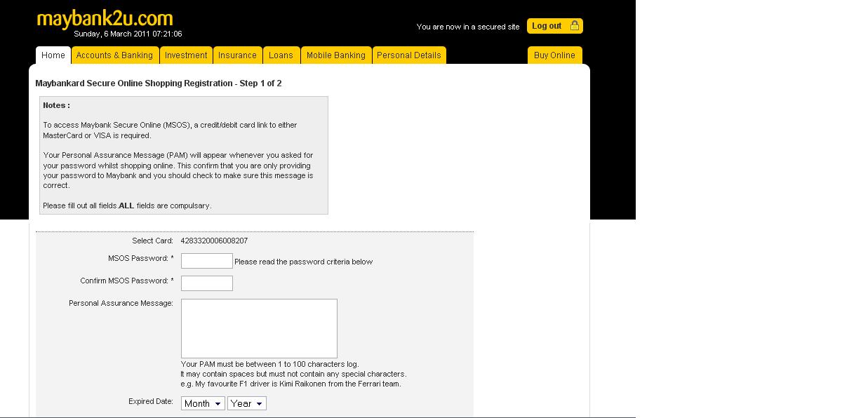Image resolution: width=868 pixels, height=418 pixels.
Task: Click the maybank2u.com logo
Action: coord(105,19)
